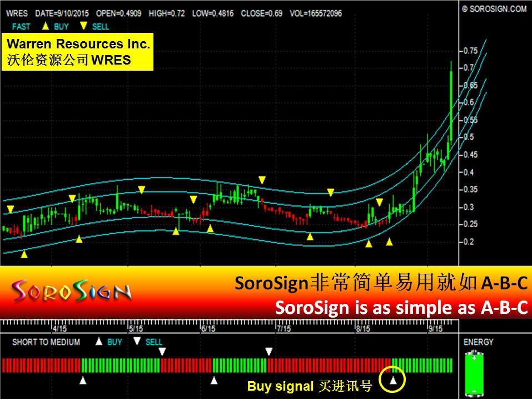Click 'SoroSign is as simple as A-B-C' banner text
This screenshot has width=532, height=399.
click(x=401, y=308)
